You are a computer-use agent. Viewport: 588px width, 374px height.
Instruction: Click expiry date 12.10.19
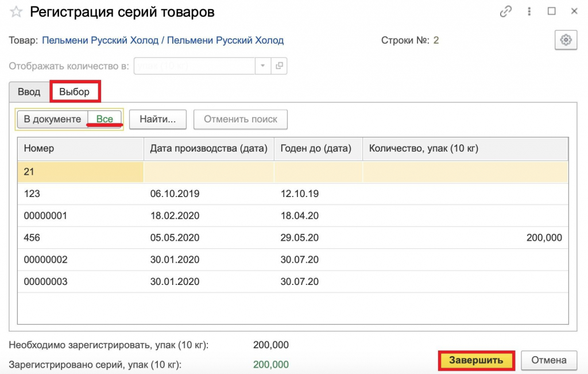pos(300,194)
